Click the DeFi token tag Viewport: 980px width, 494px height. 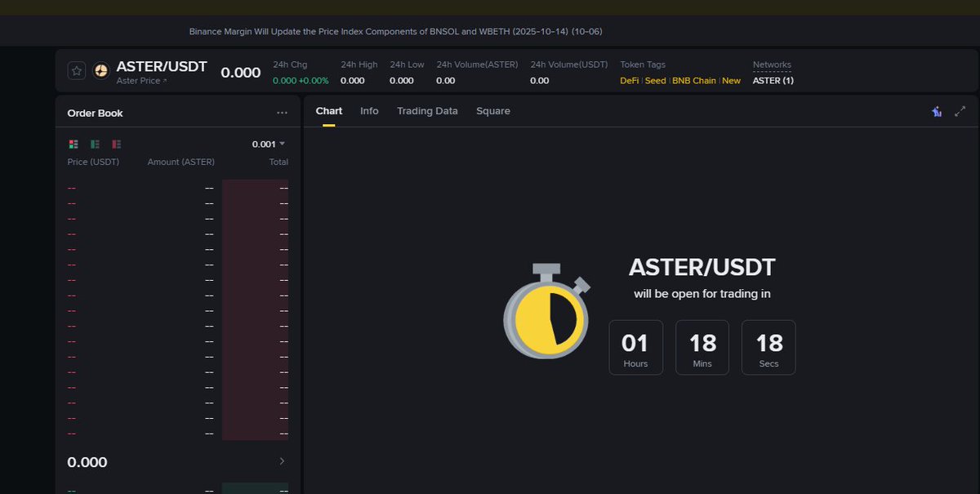pyautogui.click(x=630, y=81)
